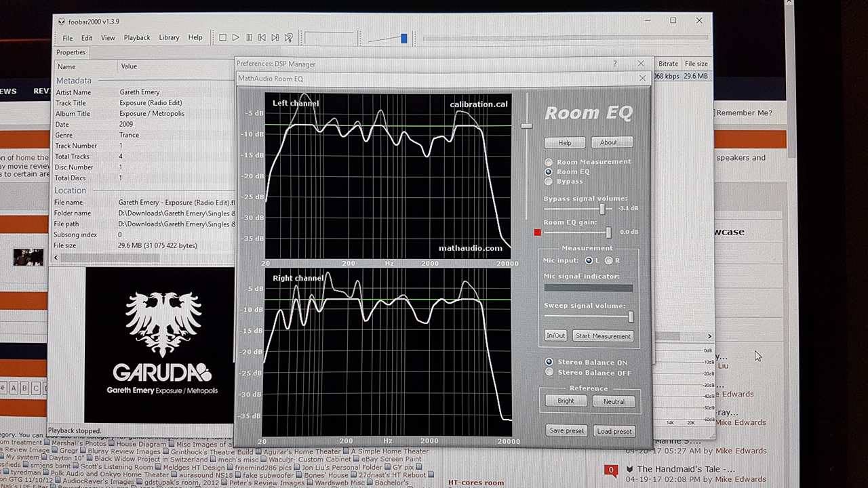Open the Edit menu

pyautogui.click(x=87, y=38)
